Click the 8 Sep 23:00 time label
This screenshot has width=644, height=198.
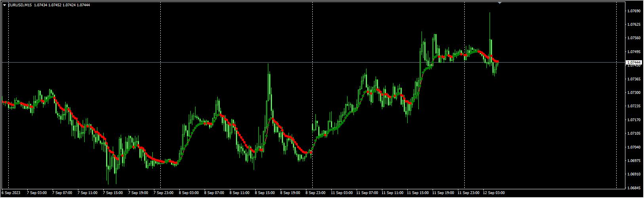pyautogui.click(x=315, y=193)
